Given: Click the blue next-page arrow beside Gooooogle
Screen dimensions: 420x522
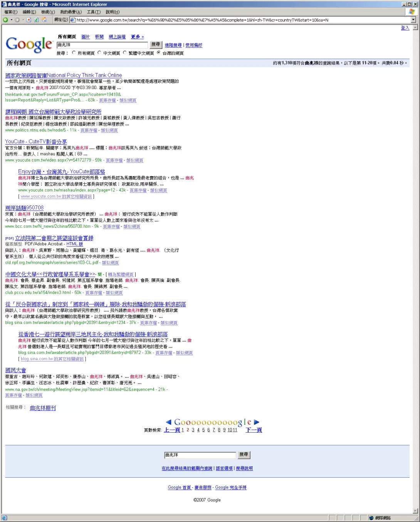Looking at the screenshot, I should coord(257,422).
